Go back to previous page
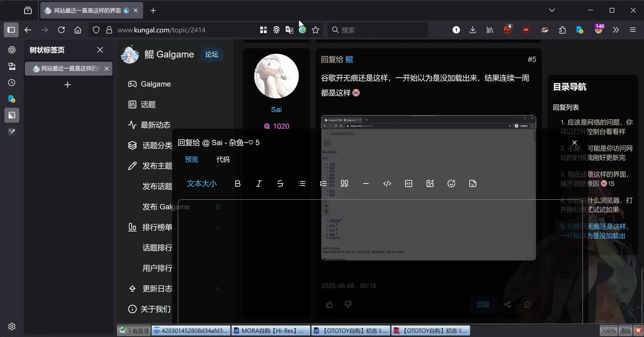Image resolution: width=644 pixels, height=337 pixels. [x=28, y=30]
